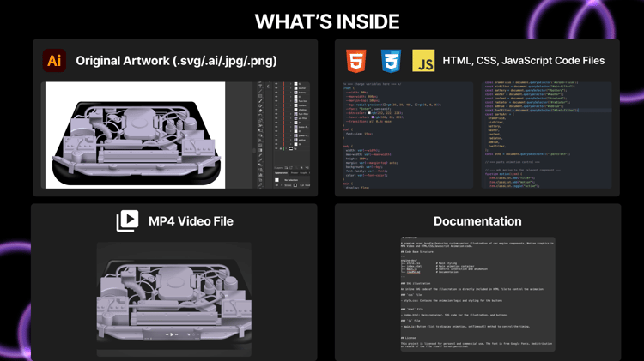Image resolution: width=644 pixels, height=361 pixels.
Task: Select the brake-fl layer row in Layers panel
Action: click(x=292, y=127)
